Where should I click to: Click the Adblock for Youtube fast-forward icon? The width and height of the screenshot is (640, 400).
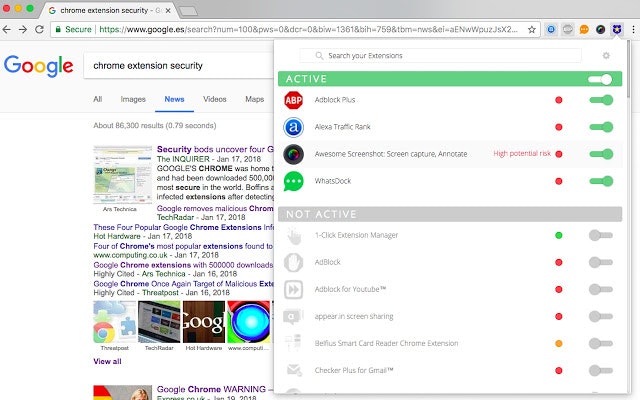(x=293, y=289)
